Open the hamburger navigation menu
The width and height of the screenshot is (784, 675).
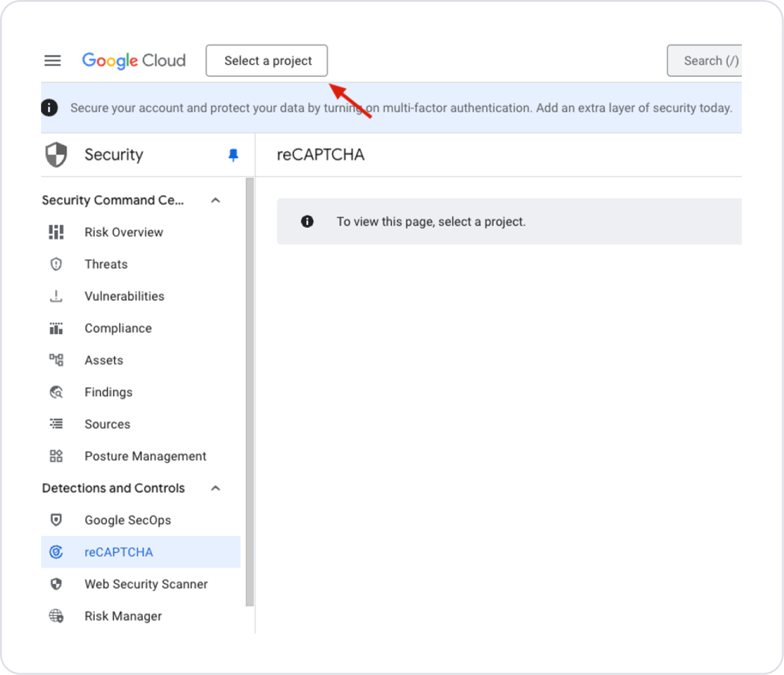53,60
